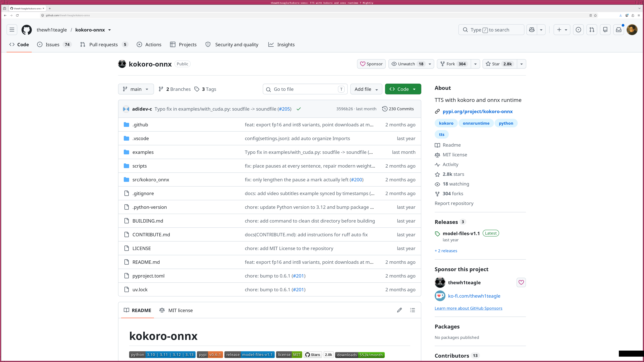The image size is (644, 362).
Task: Open the Fork options dropdown arrow
Action: pyautogui.click(x=475, y=64)
